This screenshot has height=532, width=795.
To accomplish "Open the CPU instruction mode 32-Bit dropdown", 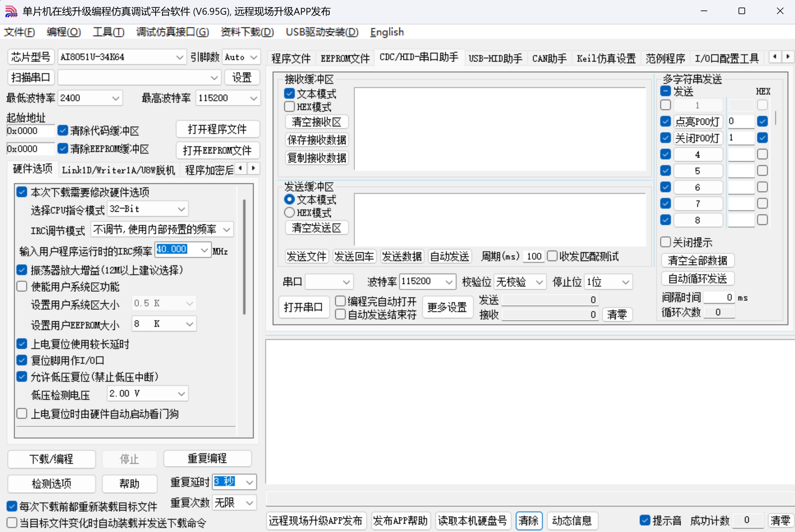I will [181, 209].
